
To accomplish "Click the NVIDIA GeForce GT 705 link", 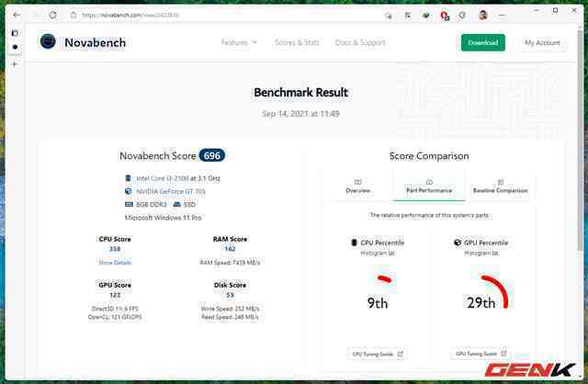I will click(171, 192).
